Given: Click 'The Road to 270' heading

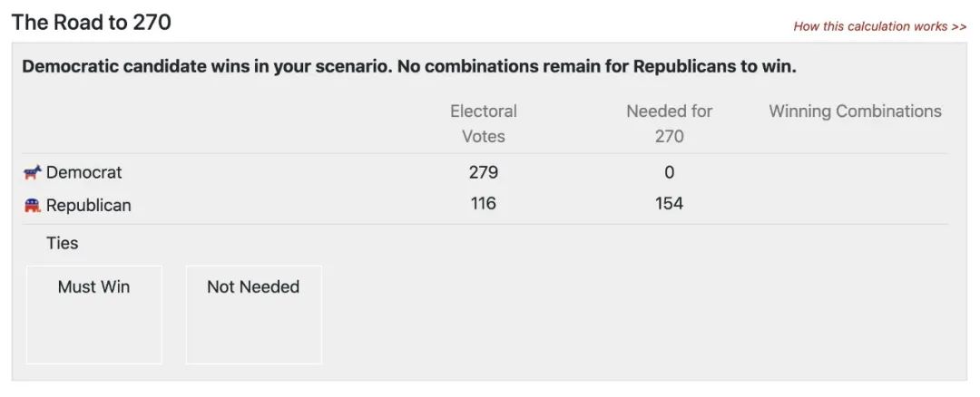Looking at the screenshot, I should click(92, 23).
